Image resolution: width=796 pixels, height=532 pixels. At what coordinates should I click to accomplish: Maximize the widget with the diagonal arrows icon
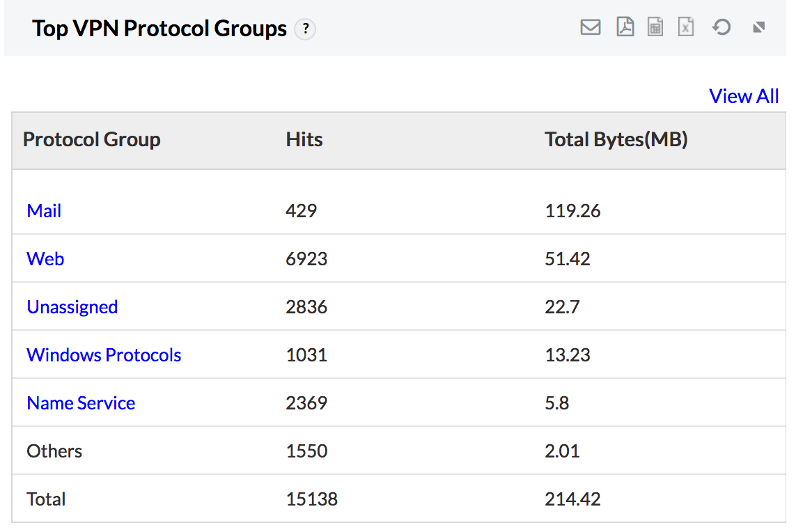coord(759,27)
